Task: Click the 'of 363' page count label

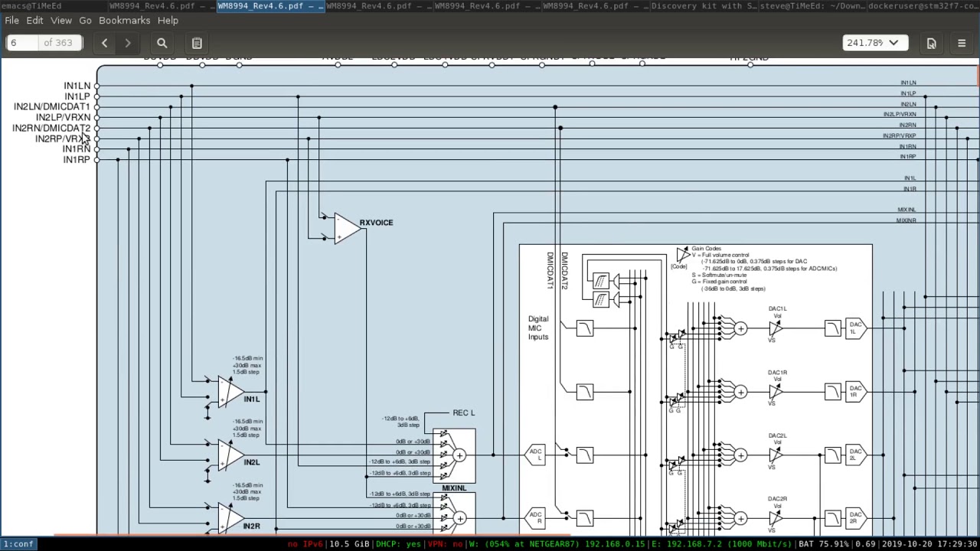Action: point(58,43)
